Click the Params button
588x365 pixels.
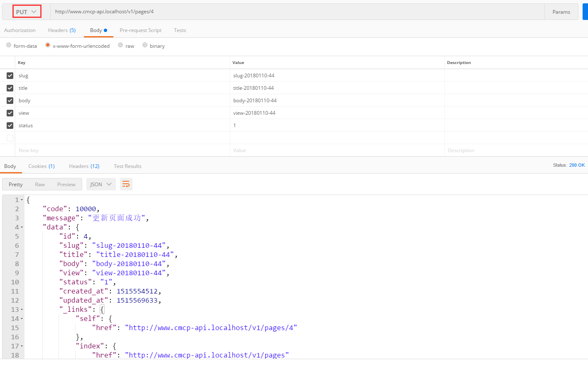tap(561, 12)
